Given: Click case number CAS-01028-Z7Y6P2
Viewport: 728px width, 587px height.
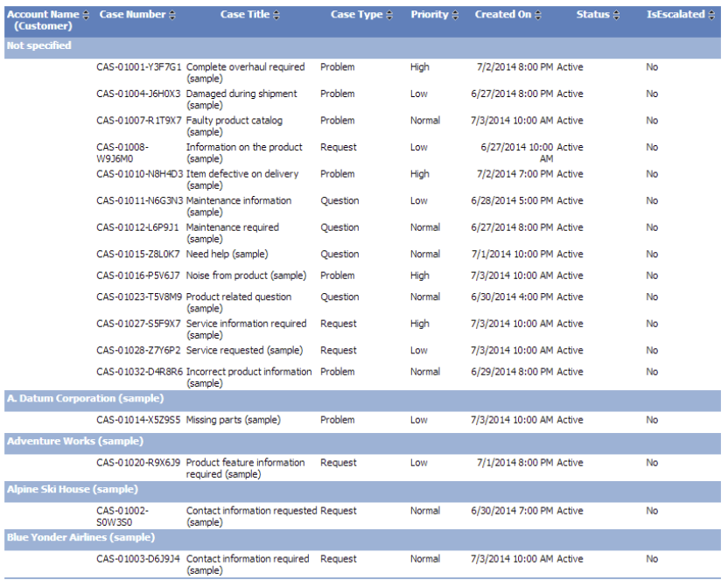Looking at the screenshot, I should [138, 350].
